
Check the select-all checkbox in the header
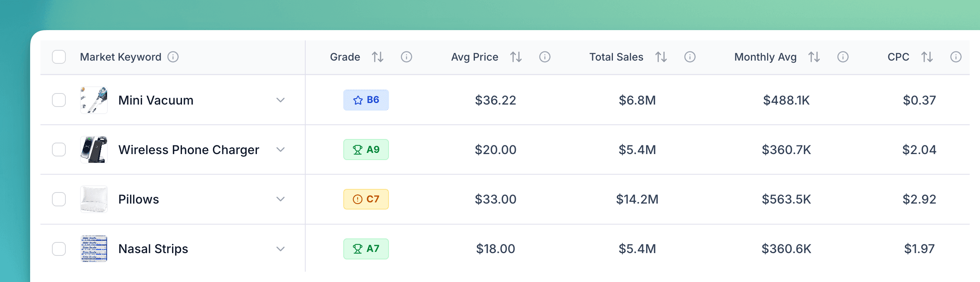coord(59,57)
